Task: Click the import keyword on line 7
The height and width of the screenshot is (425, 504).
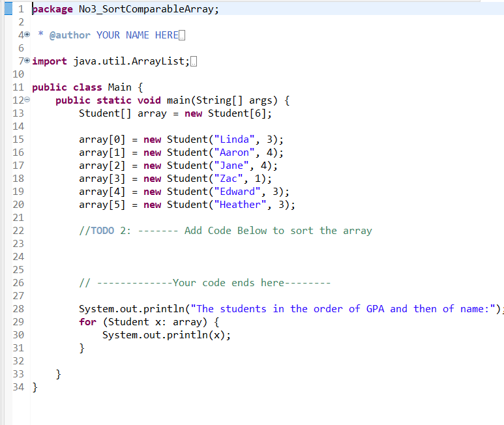Action: (50, 61)
